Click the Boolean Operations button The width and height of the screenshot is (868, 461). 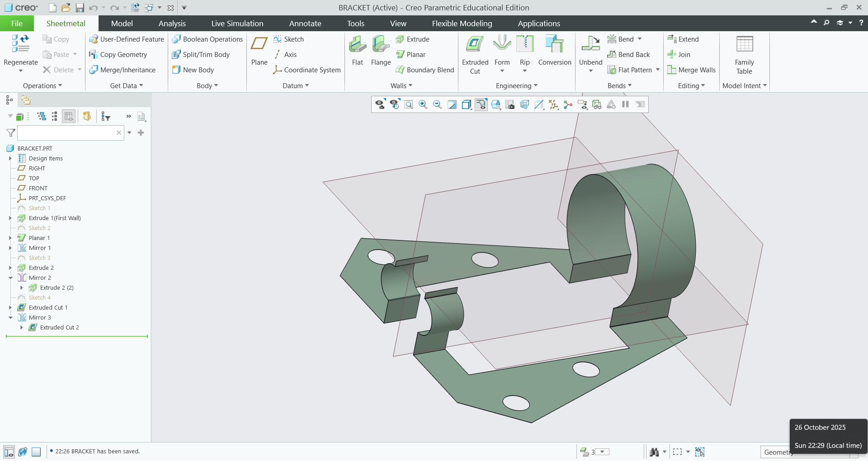(208, 39)
